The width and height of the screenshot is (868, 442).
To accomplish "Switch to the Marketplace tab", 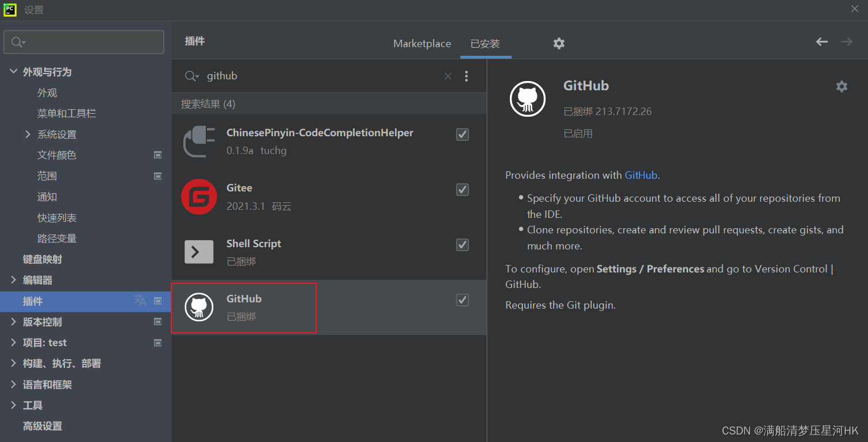I will 422,44.
